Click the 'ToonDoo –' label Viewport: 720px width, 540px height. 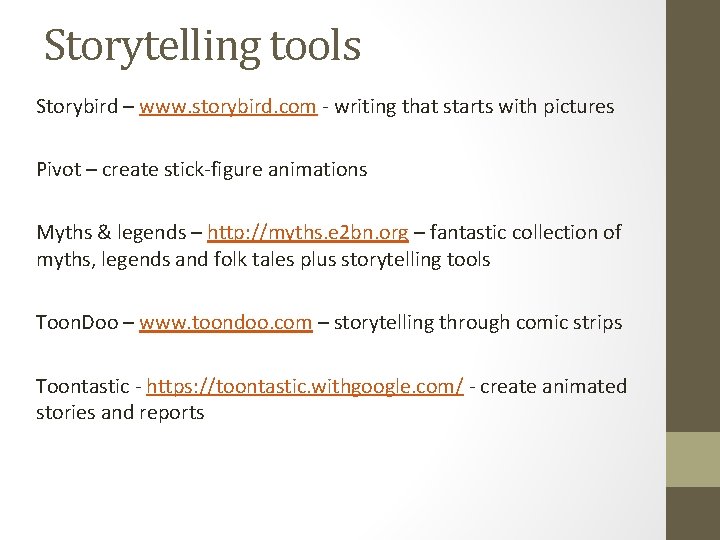(x=85, y=322)
